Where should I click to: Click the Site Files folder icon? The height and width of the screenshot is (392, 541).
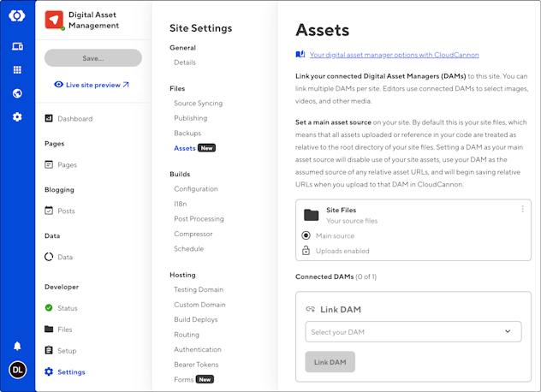tap(312, 215)
